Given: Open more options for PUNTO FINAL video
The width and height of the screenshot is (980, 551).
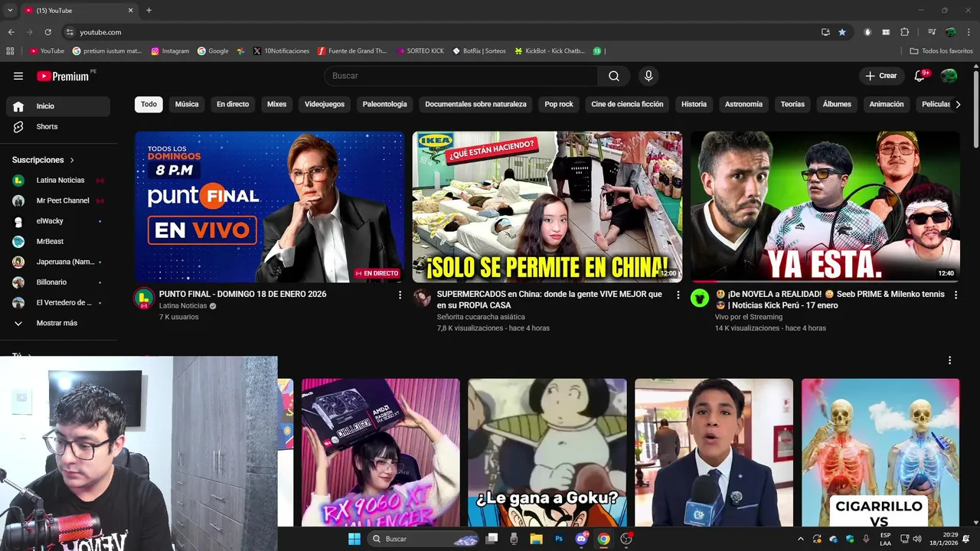Looking at the screenshot, I should 400,295.
